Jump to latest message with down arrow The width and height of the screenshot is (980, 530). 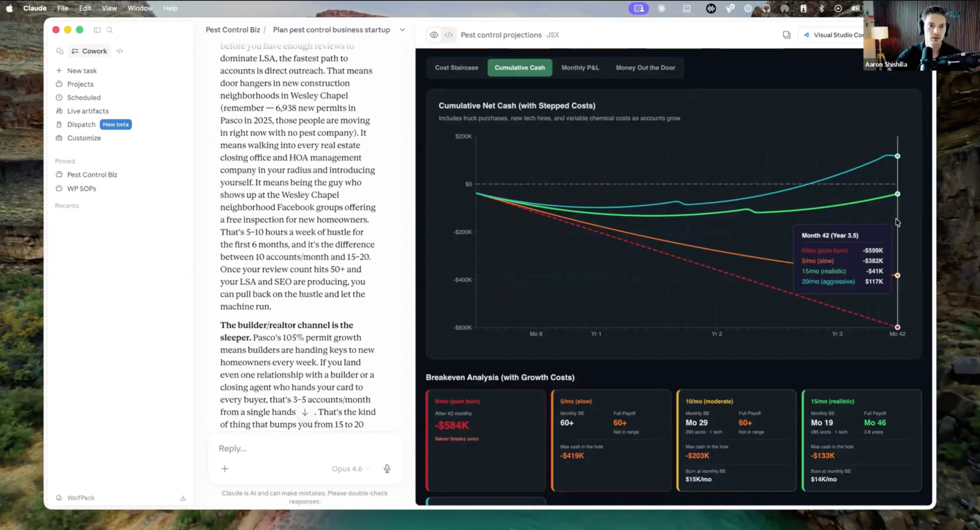pyautogui.click(x=305, y=412)
